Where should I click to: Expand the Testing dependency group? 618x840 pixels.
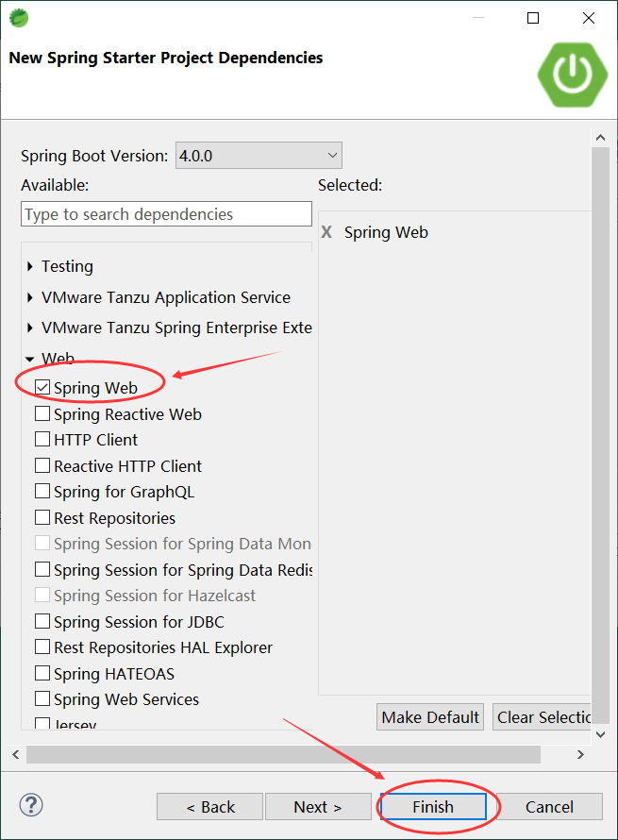click(29, 266)
